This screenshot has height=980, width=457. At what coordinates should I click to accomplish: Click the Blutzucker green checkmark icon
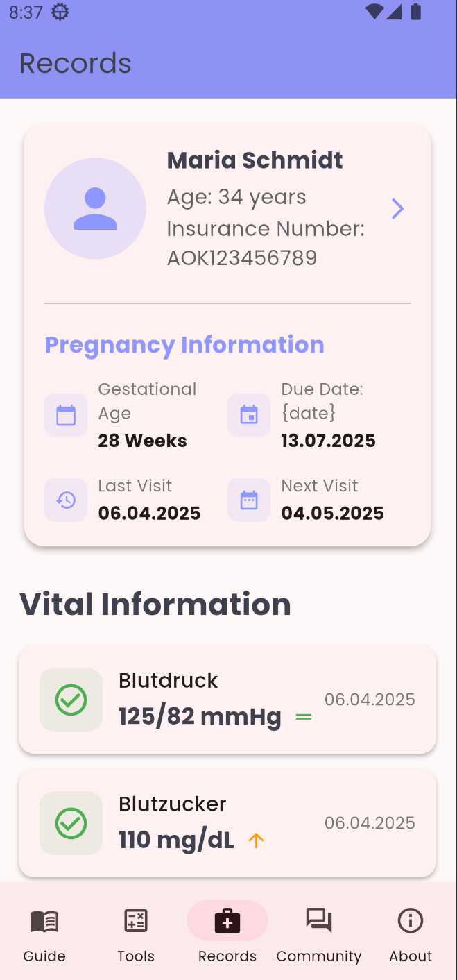click(71, 823)
